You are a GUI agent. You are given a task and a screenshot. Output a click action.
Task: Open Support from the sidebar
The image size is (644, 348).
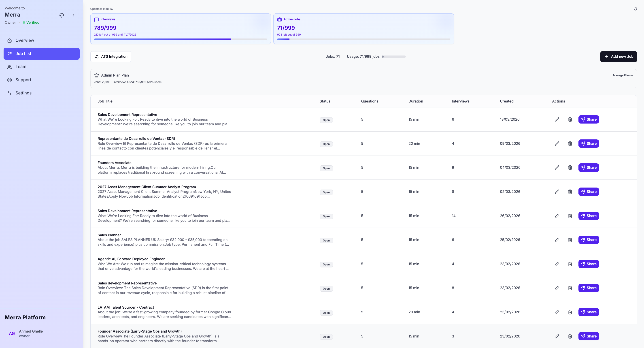23,80
